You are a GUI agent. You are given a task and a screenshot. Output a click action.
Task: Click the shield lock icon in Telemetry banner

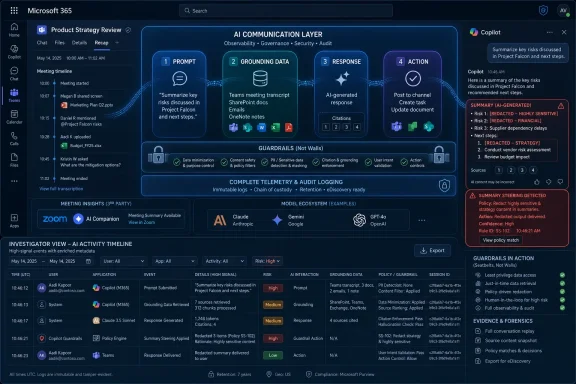[444, 186]
